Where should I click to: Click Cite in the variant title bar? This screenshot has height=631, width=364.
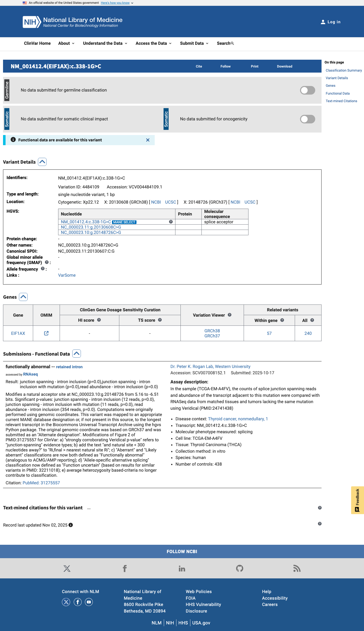coord(199,66)
